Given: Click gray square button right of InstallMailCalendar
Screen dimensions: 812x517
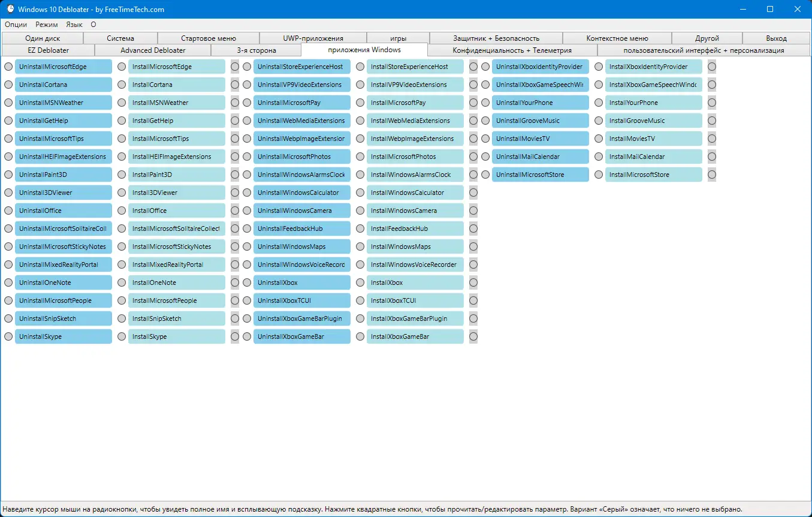Looking at the screenshot, I should 712,157.
